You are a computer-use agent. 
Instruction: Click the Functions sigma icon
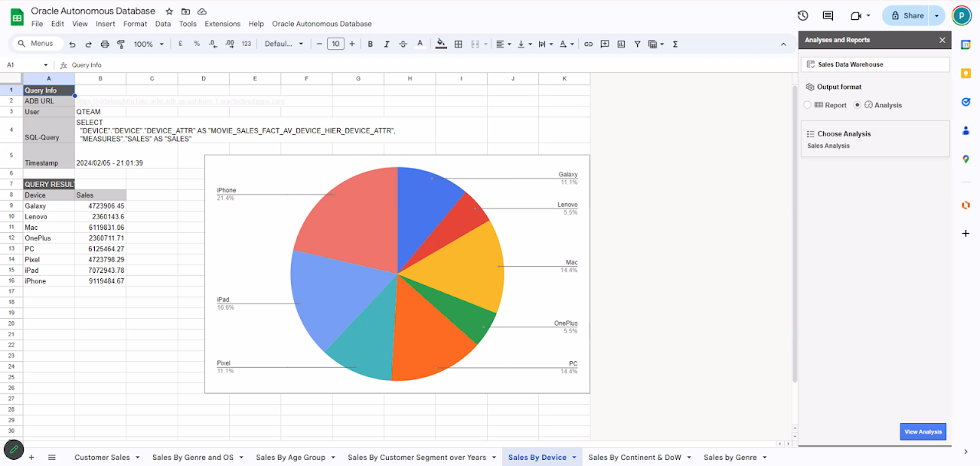tap(675, 44)
